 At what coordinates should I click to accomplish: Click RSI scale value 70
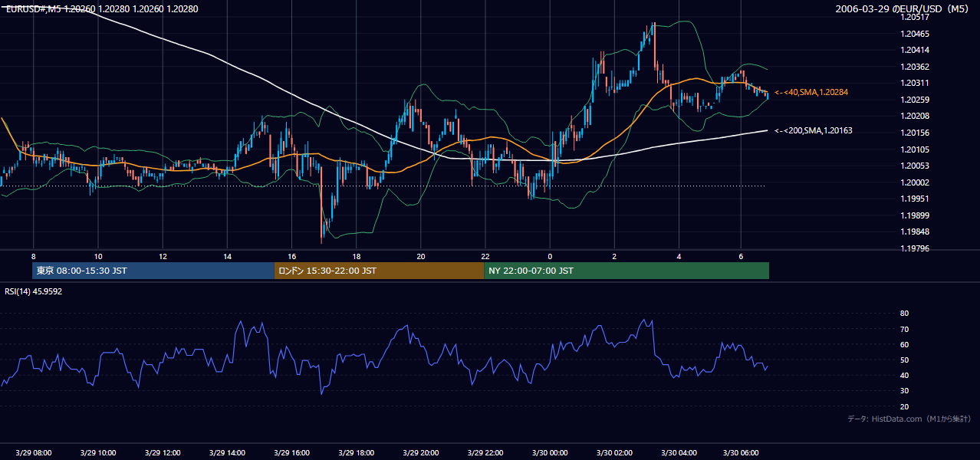point(904,329)
